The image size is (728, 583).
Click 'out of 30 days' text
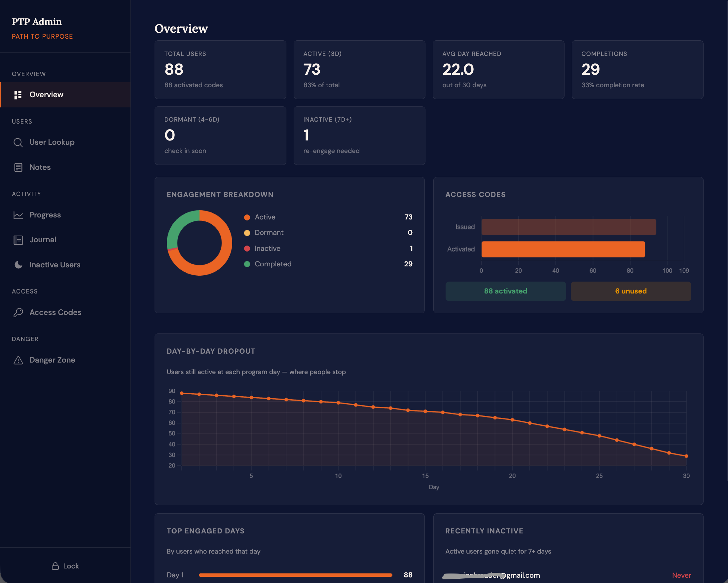[x=464, y=85]
